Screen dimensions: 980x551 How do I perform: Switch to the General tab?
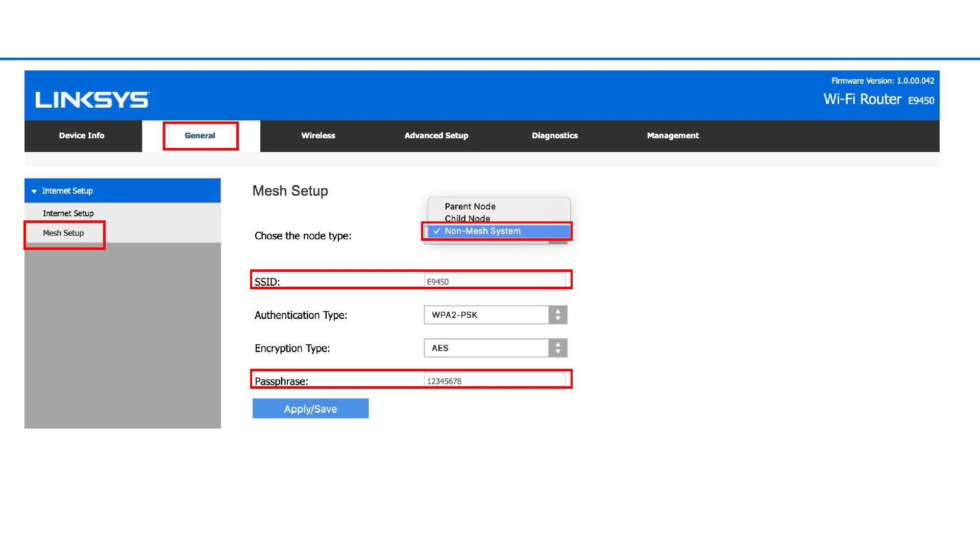coord(200,136)
